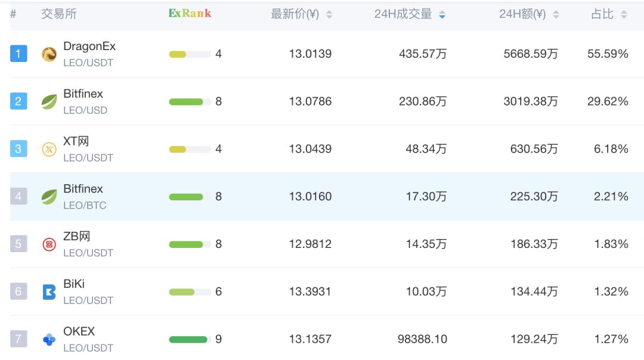Click price value 13.0786

[310, 101]
